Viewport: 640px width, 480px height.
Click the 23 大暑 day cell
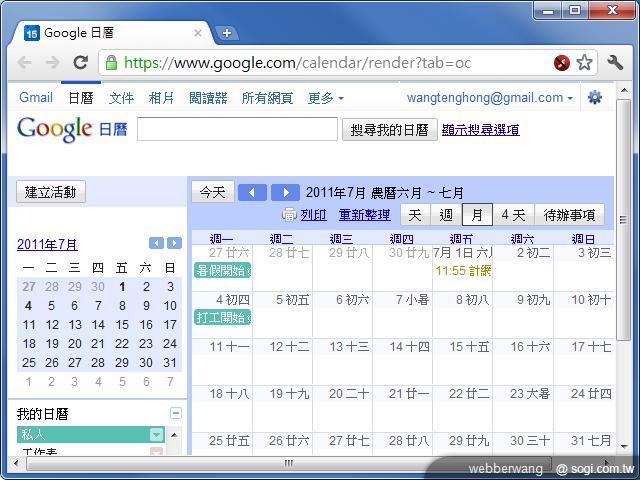click(523, 409)
